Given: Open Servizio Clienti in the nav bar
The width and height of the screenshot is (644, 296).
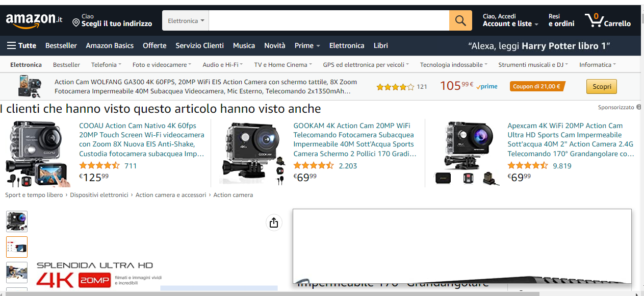Looking at the screenshot, I should tap(199, 45).
